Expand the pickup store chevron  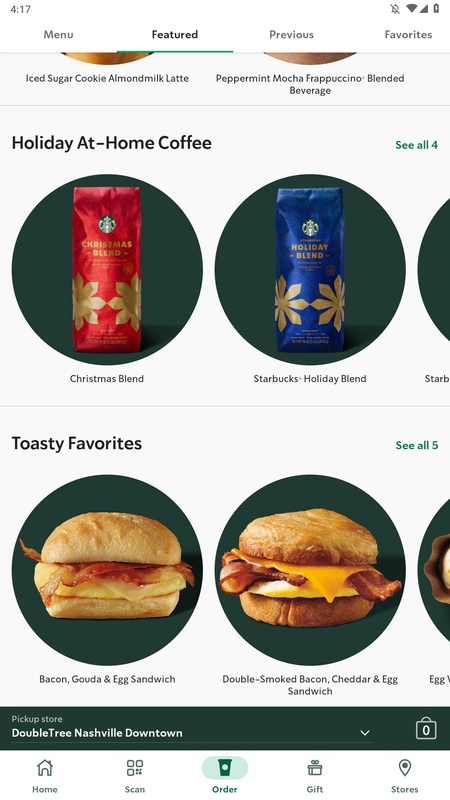(365, 733)
